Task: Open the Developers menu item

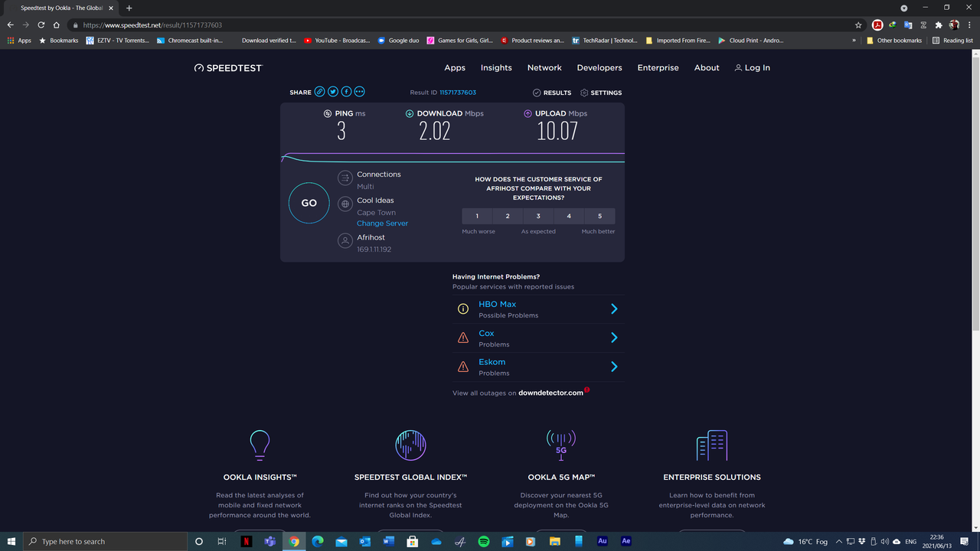Action: click(x=599, y=68)
